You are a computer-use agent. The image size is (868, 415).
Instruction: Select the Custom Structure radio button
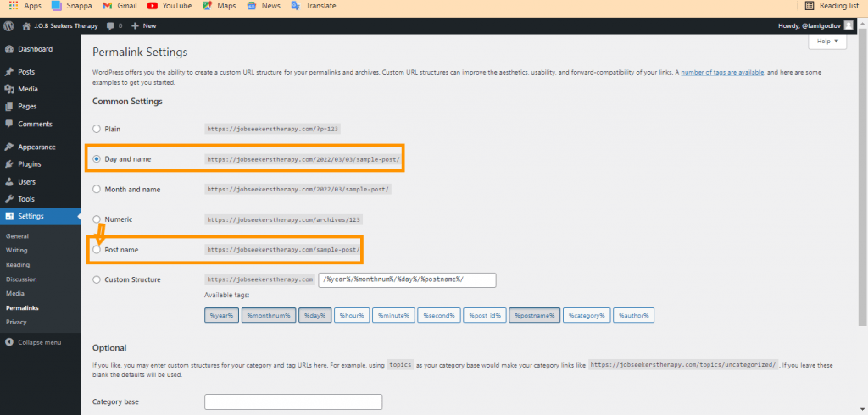click(x=97, y=279)
